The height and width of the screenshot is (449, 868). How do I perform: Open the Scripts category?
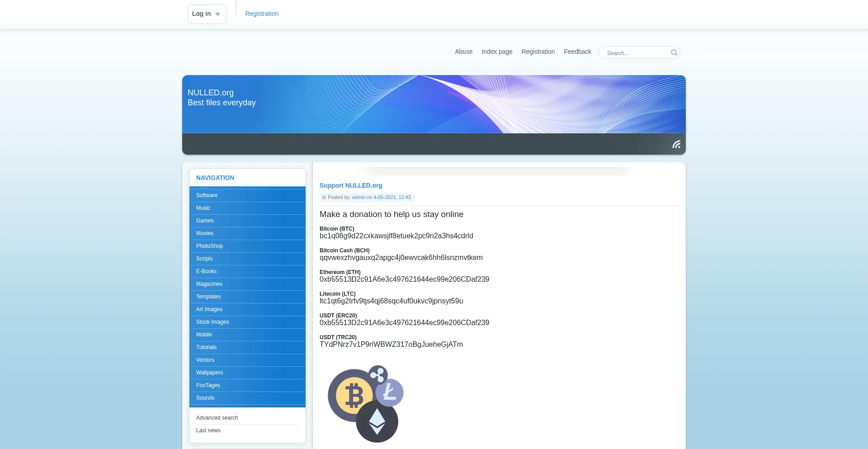(247, 259)
